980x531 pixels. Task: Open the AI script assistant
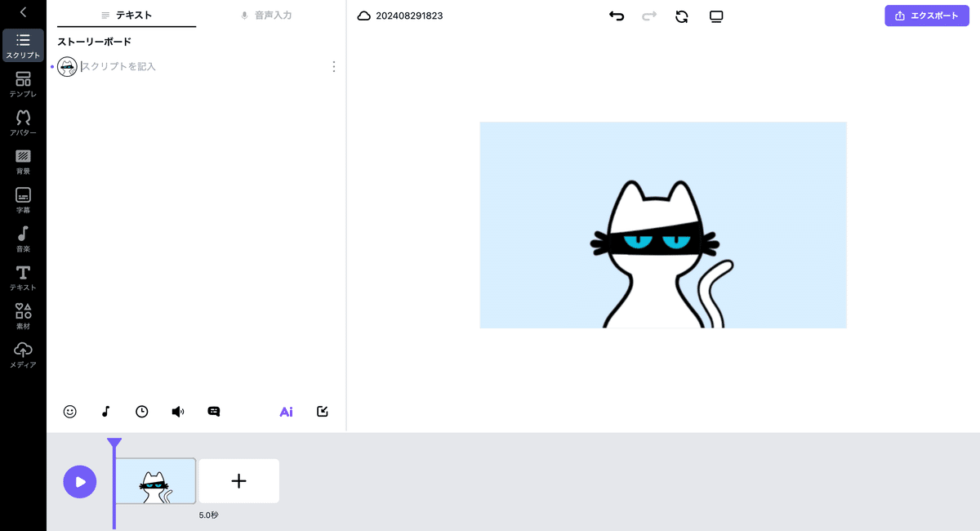point(286,412)
